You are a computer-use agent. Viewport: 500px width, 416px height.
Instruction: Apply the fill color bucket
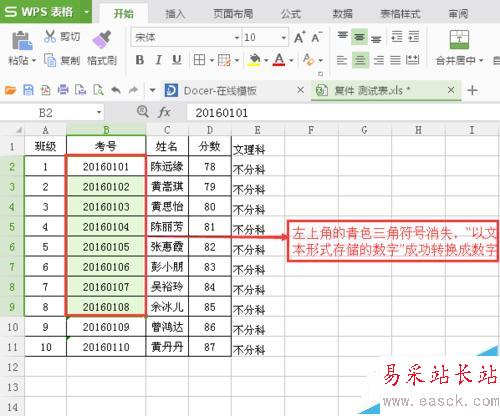[x=255, y=60]
